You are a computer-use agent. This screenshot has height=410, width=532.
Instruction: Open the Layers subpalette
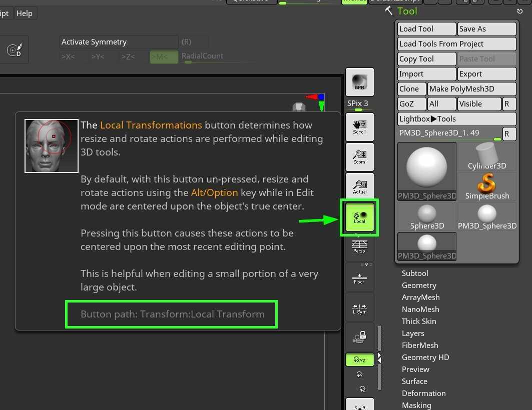(x=413, y=333)
